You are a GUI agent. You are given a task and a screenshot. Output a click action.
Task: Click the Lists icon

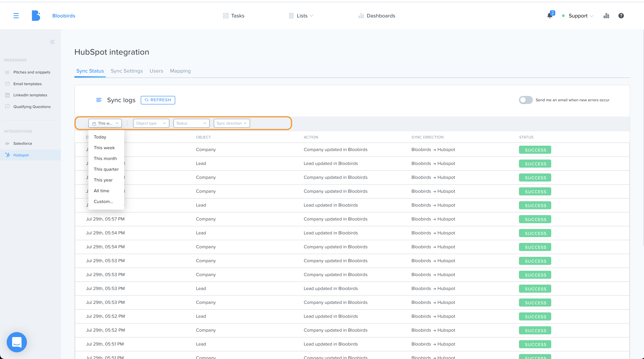pyautogui.click(x=291, y=16)
